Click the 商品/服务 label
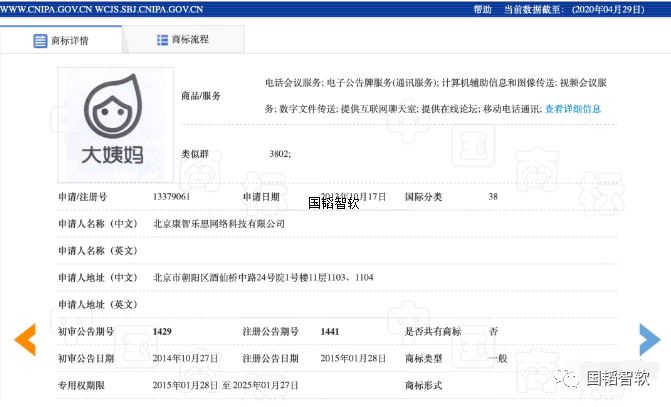This screenshot has width=671, height=407. pos(201,96)
